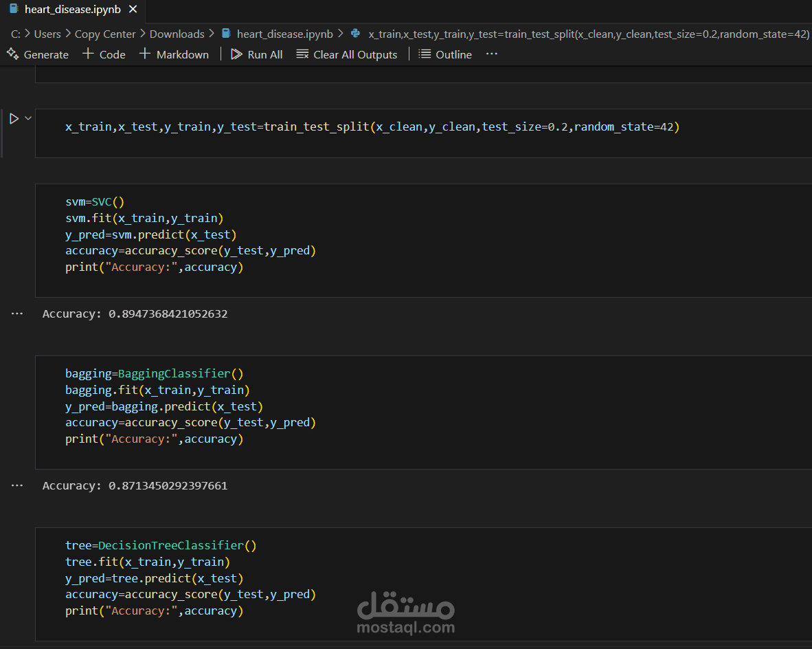Close the heart_disease.ipynb editor tab

(x=133, y=10)
